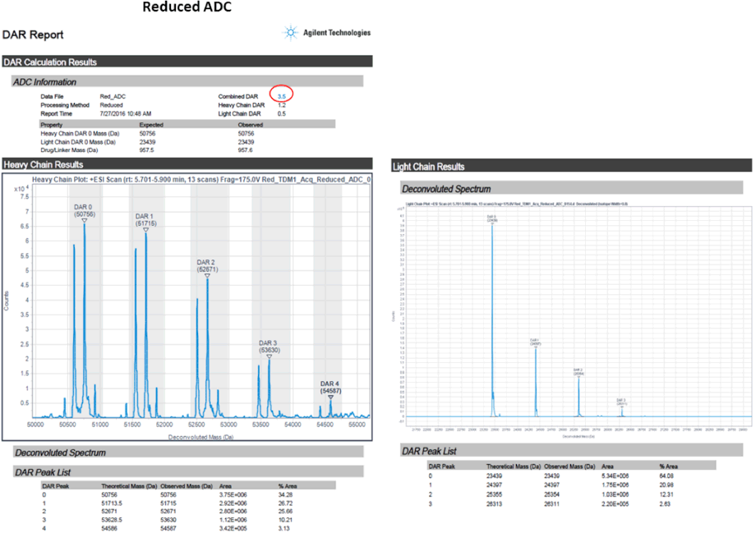
Task: Click the circled Combined DAR value 3.5
Action: click(282, 96)
